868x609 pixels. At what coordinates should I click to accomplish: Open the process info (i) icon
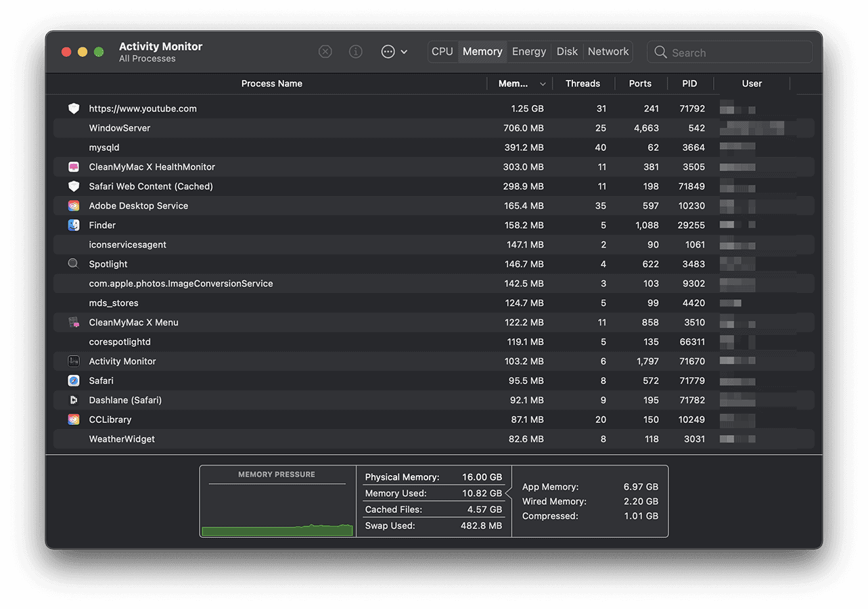356,51
